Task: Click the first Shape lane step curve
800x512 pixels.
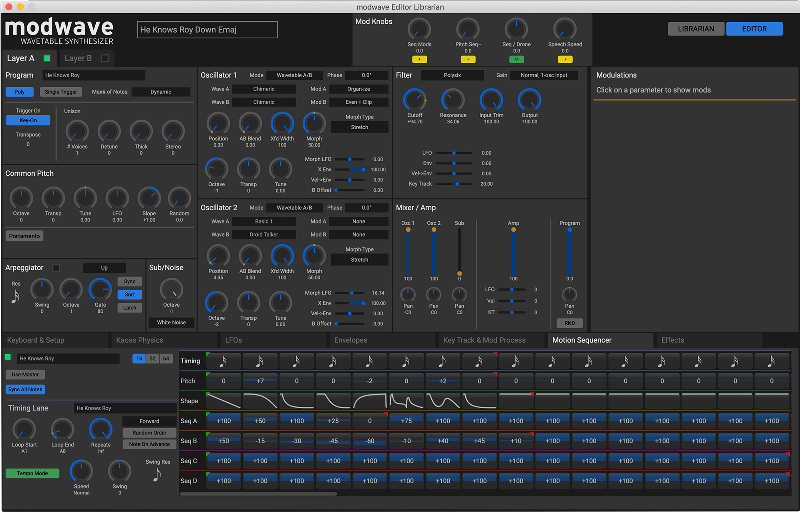Action: pyautogui.click(x=224, y=400)
